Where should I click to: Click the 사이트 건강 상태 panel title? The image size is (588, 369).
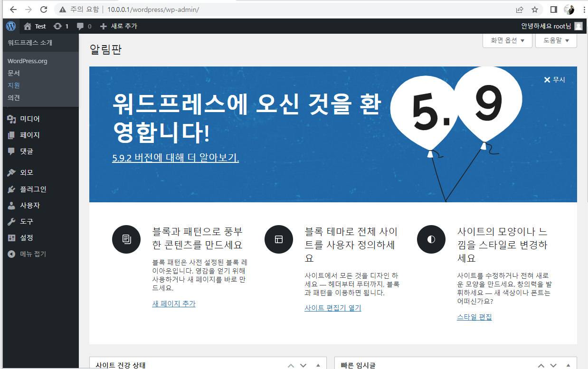(120, 365)
